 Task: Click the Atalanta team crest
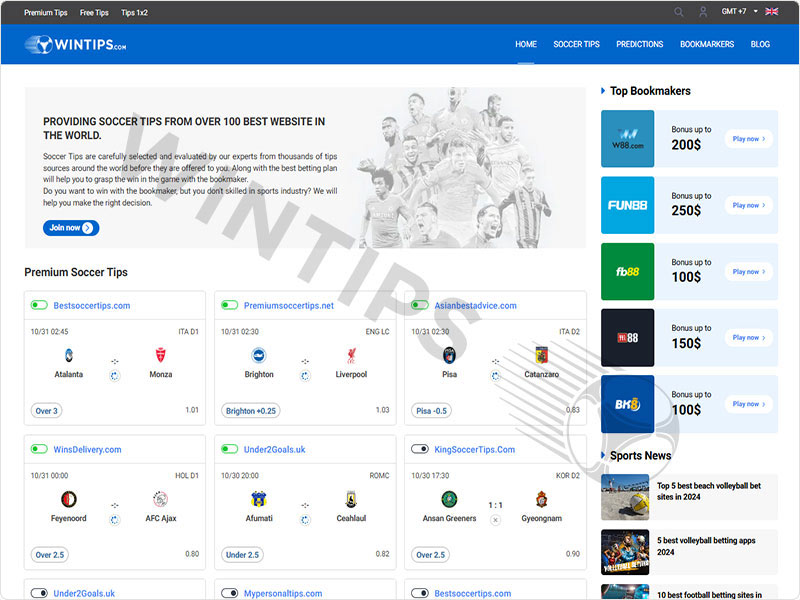tap(68, 355)
